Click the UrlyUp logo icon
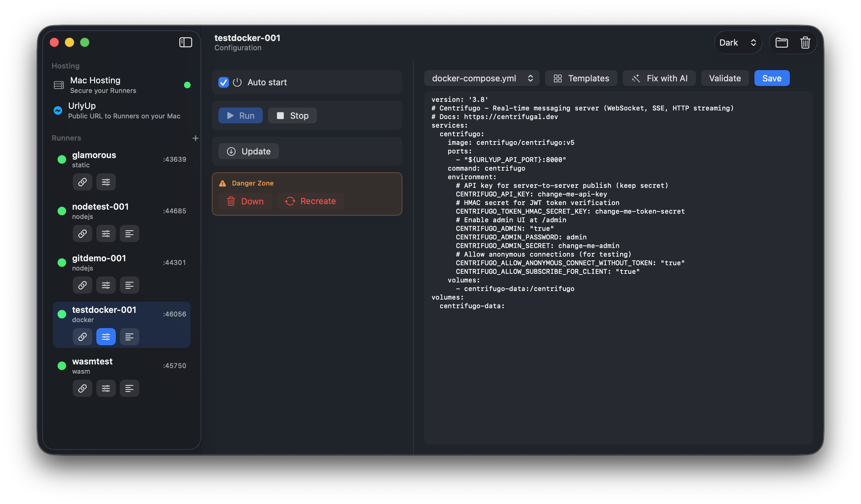 point(58,111)
